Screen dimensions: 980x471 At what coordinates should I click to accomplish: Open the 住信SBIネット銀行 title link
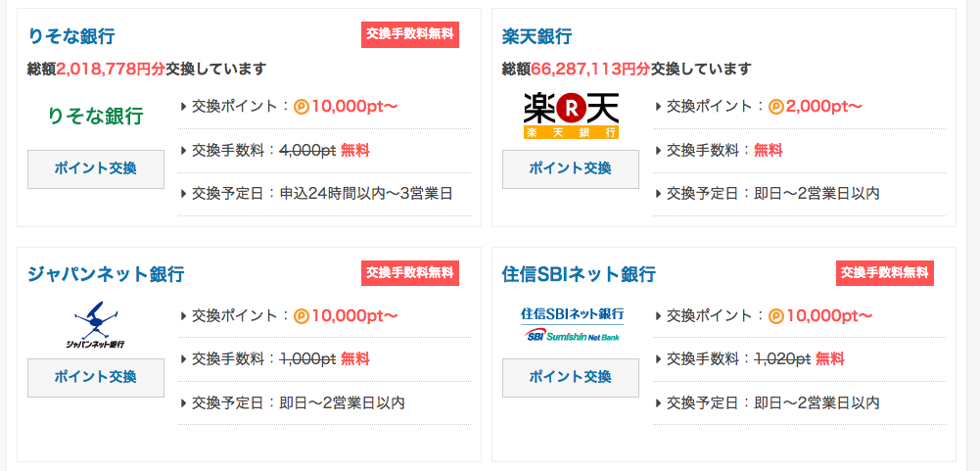click(579, 274)
